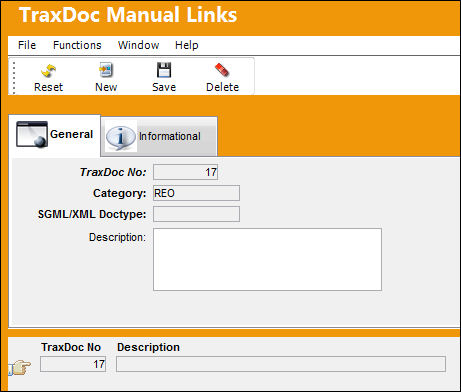Open the Window menu
Image resolution: width=461 pixels, height=392 pixels.
[x=138, y=45]
